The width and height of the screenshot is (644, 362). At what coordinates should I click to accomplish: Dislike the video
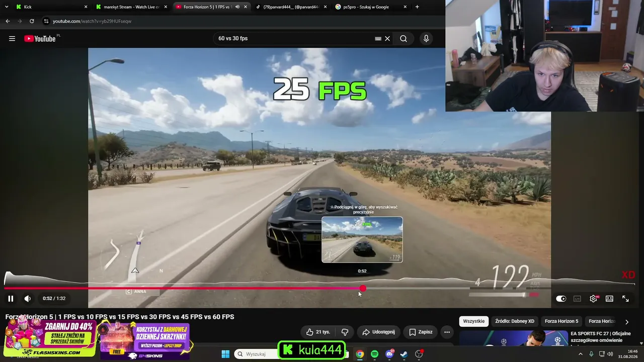pyautogui.click(x=345, y=332)
